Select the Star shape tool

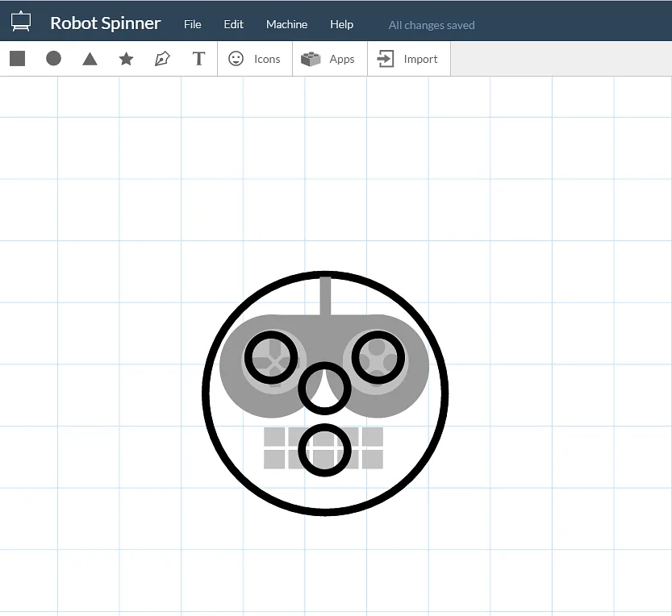(x=126, y=59)
